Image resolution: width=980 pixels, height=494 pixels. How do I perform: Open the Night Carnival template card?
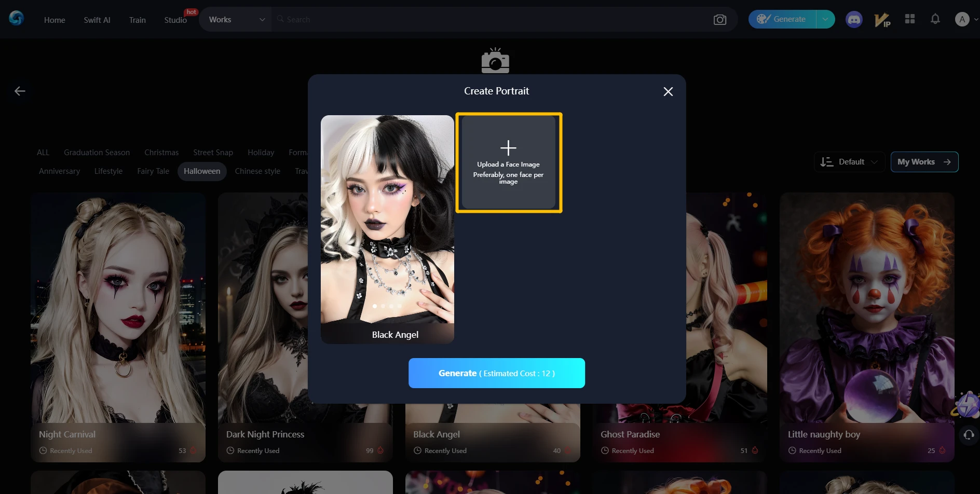click(x=118, y=327)
